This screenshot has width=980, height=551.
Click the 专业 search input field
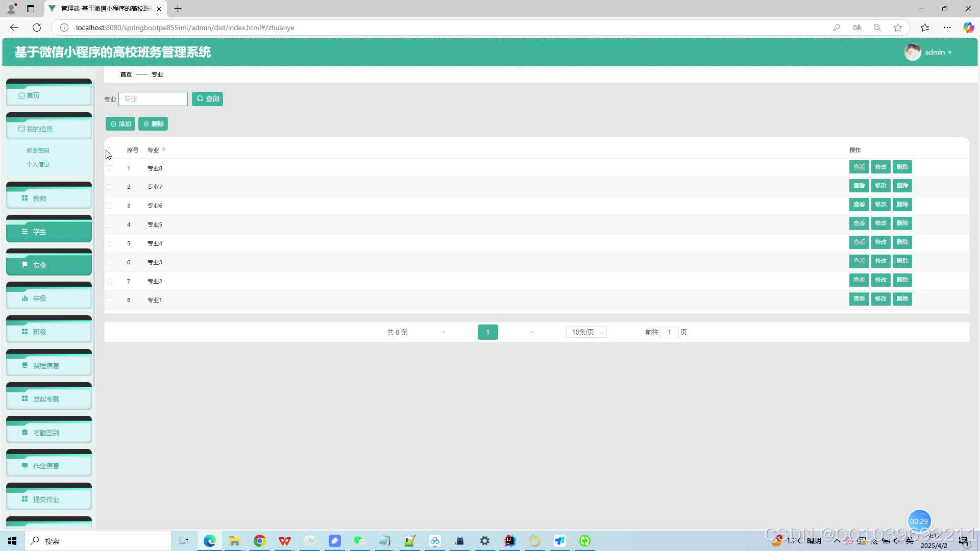click(x=153, y=99)
